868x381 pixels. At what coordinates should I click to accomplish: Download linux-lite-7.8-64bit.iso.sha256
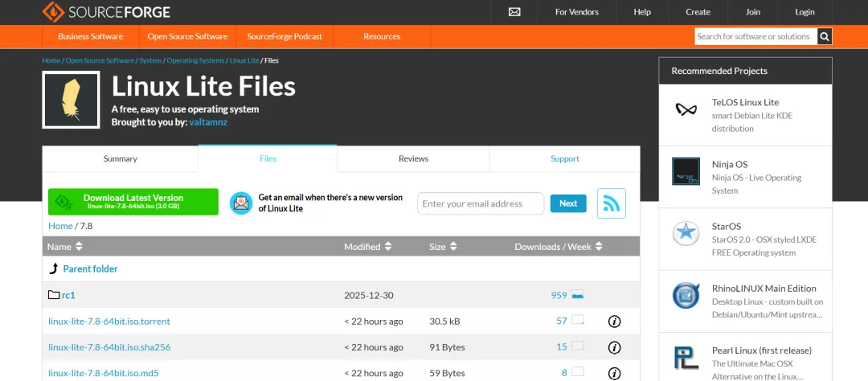(109, 347)
